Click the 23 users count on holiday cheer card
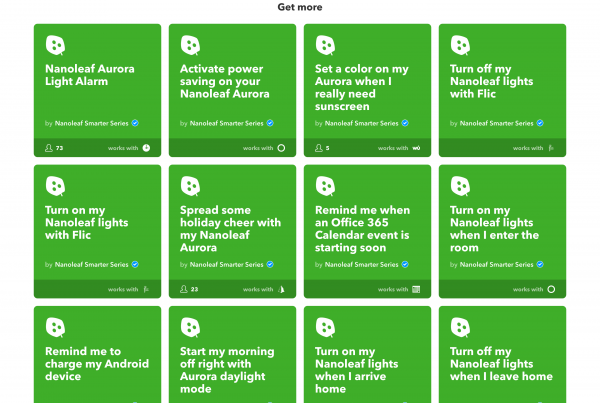 [x=194, y=289]
